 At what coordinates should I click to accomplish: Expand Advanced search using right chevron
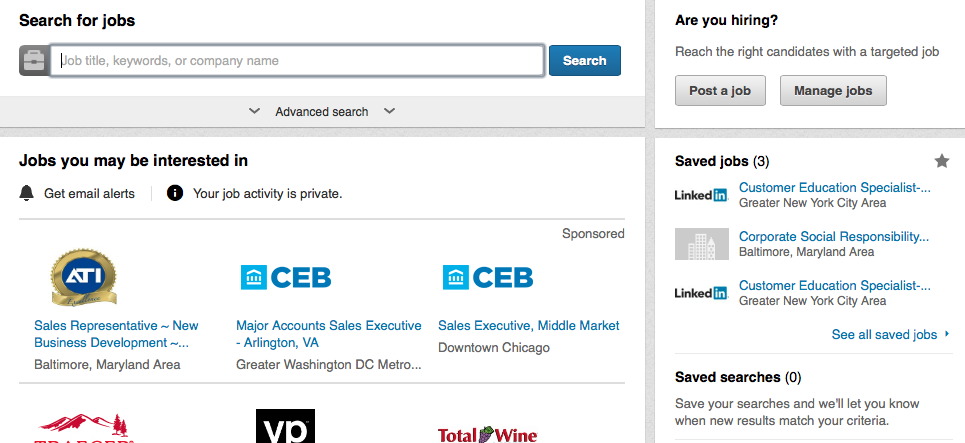pyautogui.click(x=389, y=111)
